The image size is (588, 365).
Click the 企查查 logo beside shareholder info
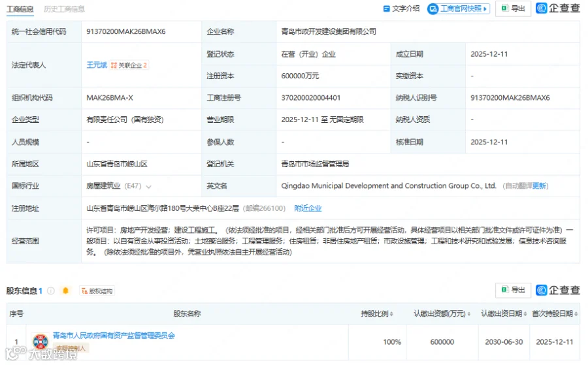[558, 290]
